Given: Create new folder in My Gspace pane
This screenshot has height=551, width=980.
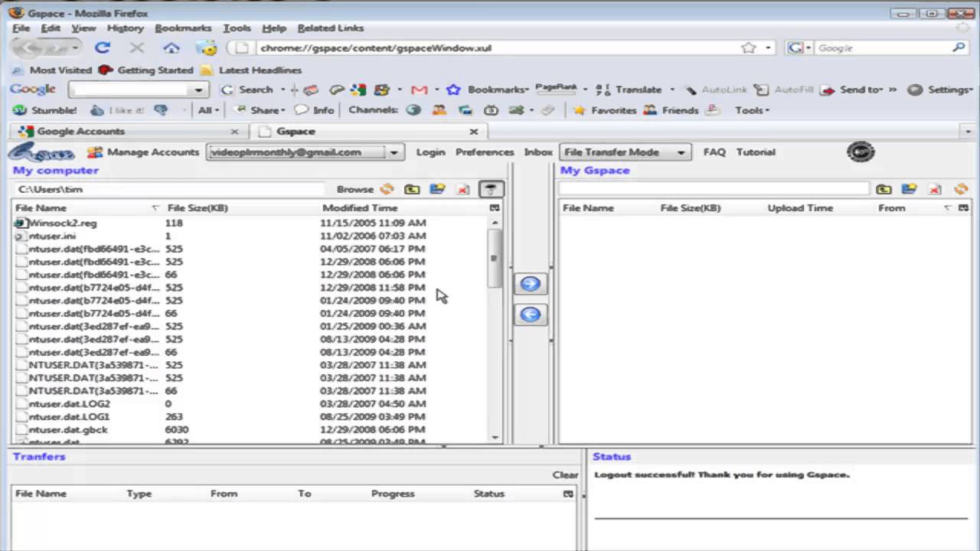Looking at the screenshot, I should 909,189.
